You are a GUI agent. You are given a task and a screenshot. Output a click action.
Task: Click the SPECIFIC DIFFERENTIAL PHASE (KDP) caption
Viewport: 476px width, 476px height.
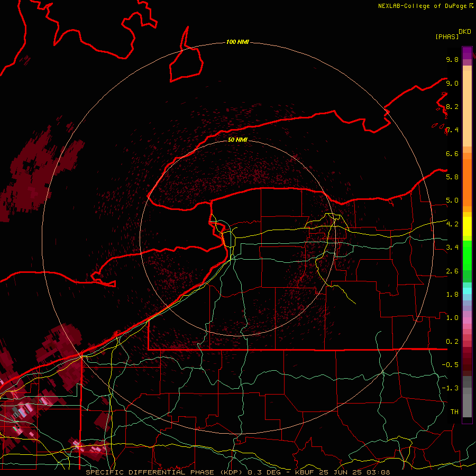164,472
